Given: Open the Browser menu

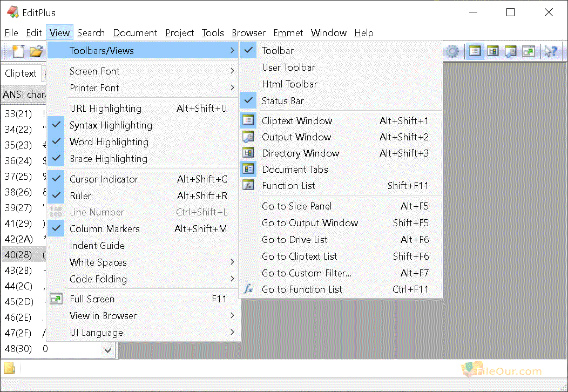Looking at the screenshot, I should [x=248, y=33].
